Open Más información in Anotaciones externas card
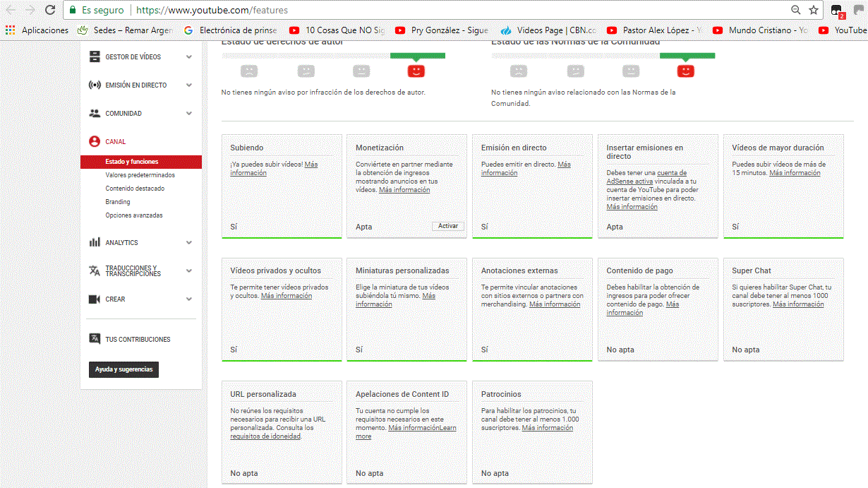The width and height of the screenshot is (868, 488). click(x=555, y=304)
